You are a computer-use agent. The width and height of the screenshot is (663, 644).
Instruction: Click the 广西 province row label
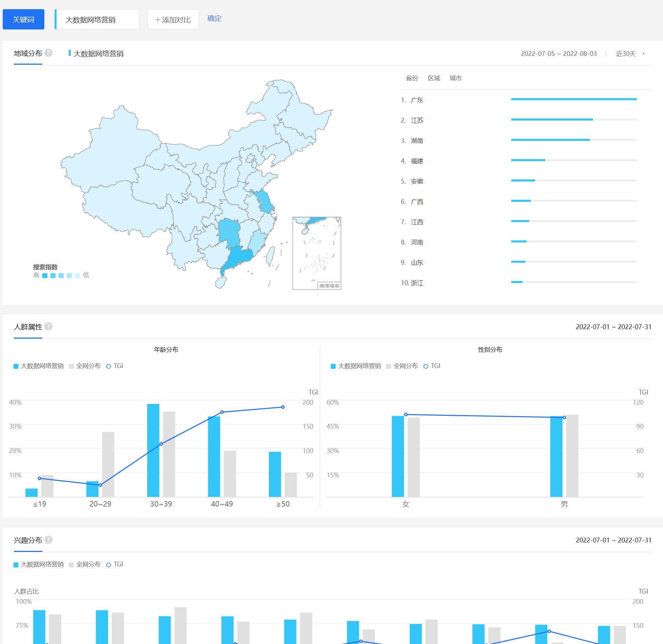[x=417, y=202]
